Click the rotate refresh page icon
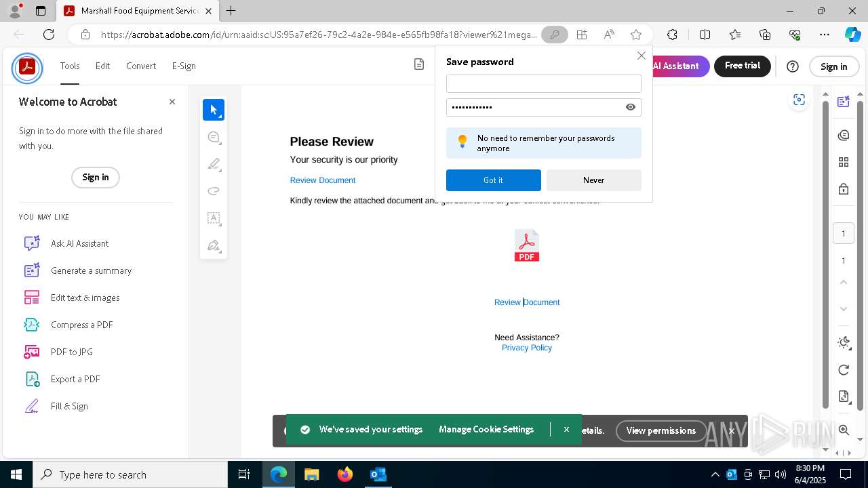The image size is (868, 488). point(844,369)
